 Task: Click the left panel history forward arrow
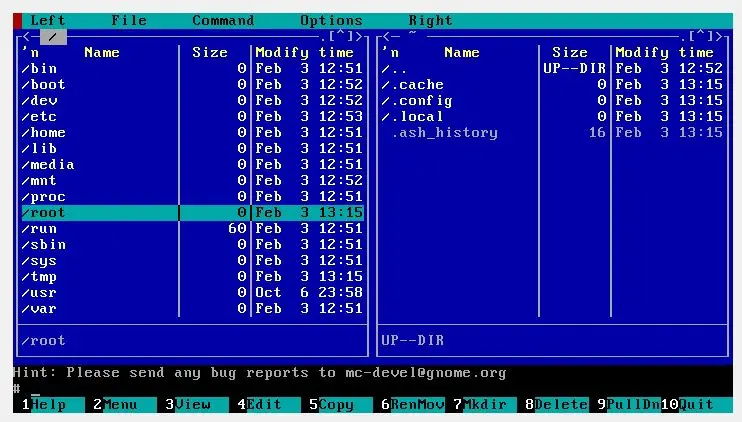(359, 36)
